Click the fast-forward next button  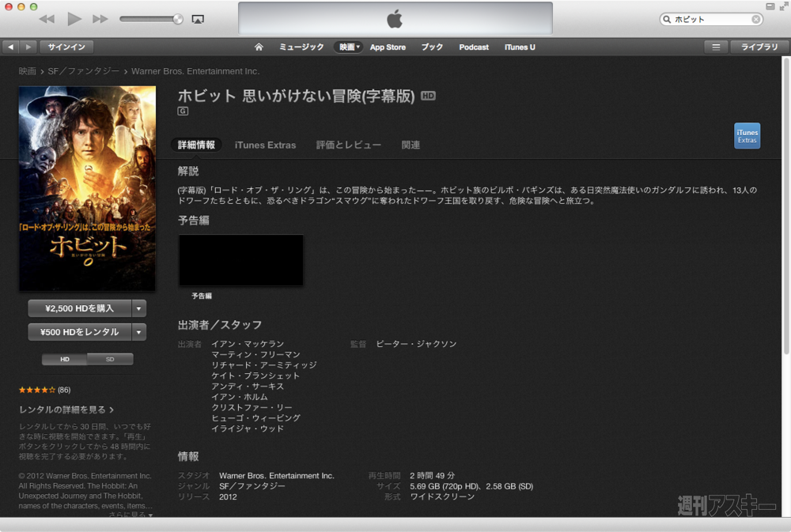point(100,19)
